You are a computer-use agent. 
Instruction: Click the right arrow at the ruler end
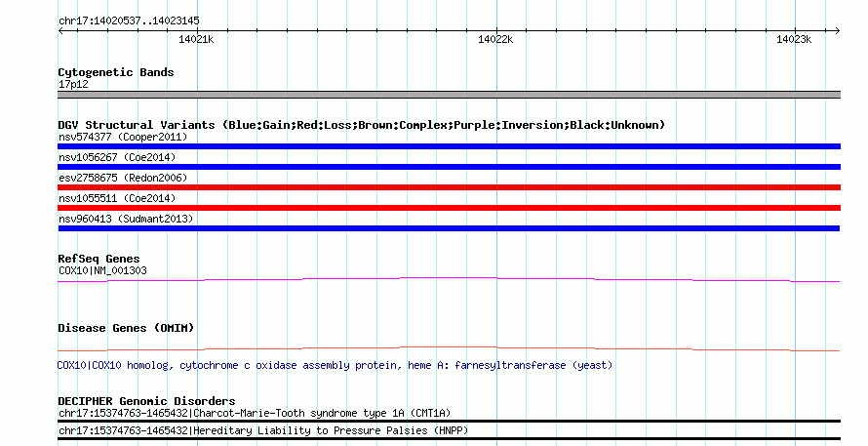click(x=837, y=31)
